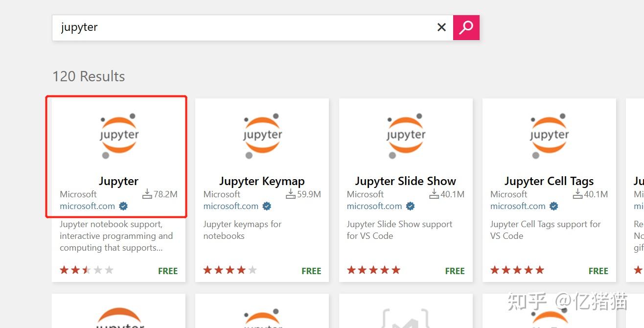The height and width of the screenshot is (328, 644).
Task: Click the star rating on Jupyter Cell Tags card
Action: point(517,270)
